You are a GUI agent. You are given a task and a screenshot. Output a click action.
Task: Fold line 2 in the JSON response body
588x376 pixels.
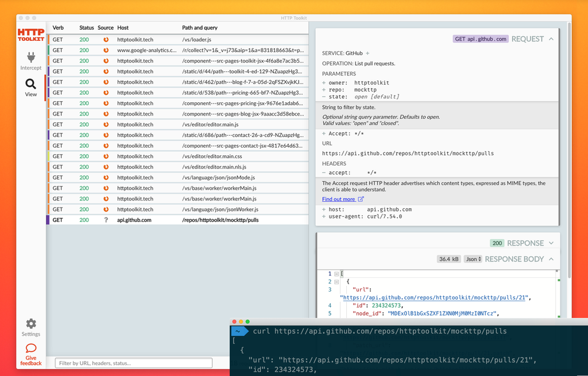(x=336, y=282)
